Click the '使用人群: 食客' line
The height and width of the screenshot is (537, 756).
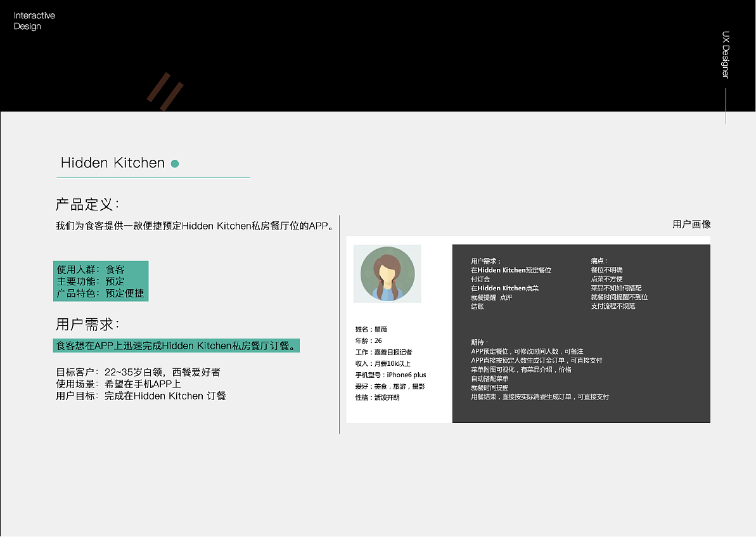(x=91, y=269)
